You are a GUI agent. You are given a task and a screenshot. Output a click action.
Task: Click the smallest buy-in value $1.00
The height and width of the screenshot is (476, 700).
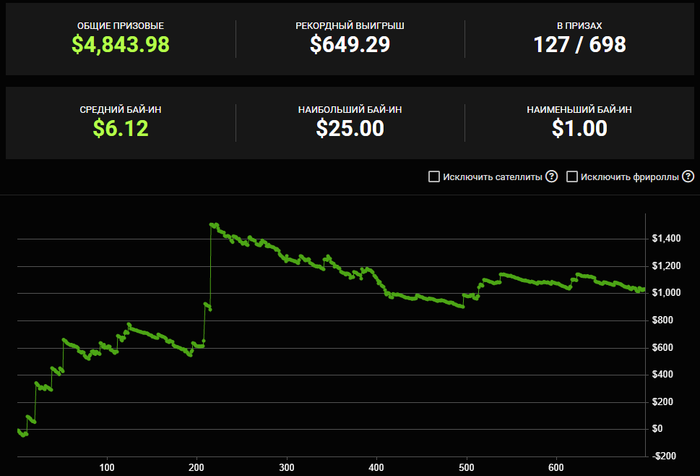tap(579, 129)
